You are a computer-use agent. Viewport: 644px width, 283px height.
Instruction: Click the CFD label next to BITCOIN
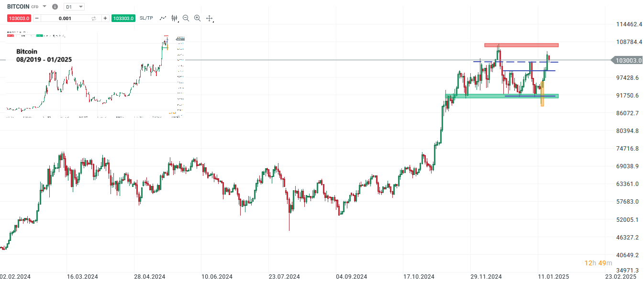pos(34,7)
